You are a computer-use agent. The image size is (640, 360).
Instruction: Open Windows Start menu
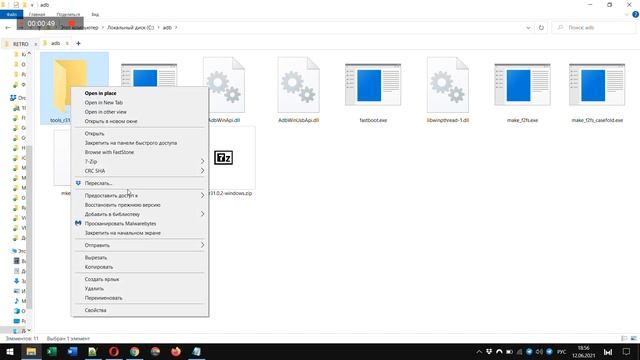10,351
